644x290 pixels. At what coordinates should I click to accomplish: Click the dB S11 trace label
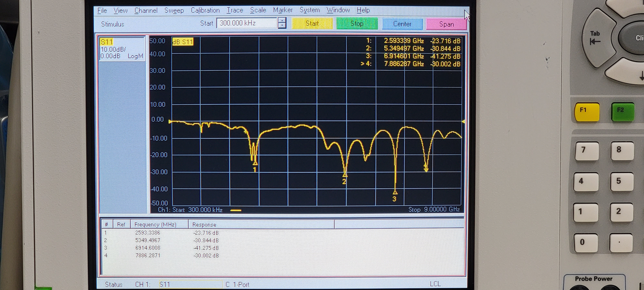[x=183, y=42]
